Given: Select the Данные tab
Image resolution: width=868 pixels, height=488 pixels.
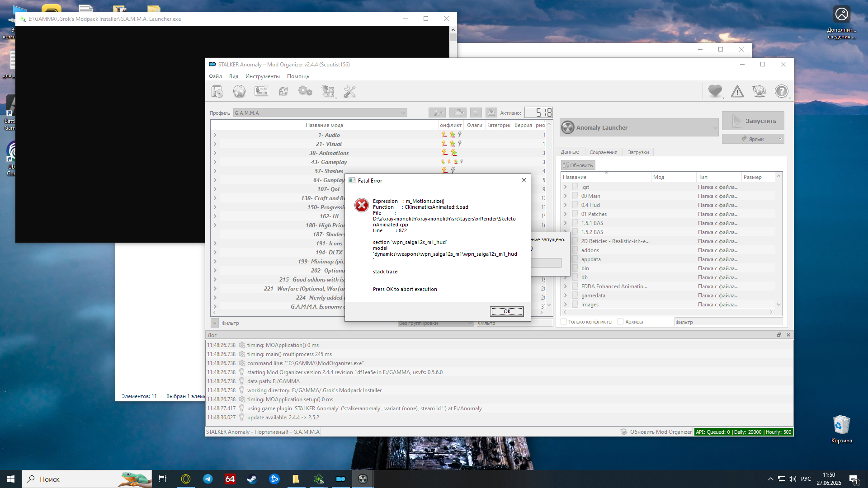Looking at the screenshot, I should (570, 152).
